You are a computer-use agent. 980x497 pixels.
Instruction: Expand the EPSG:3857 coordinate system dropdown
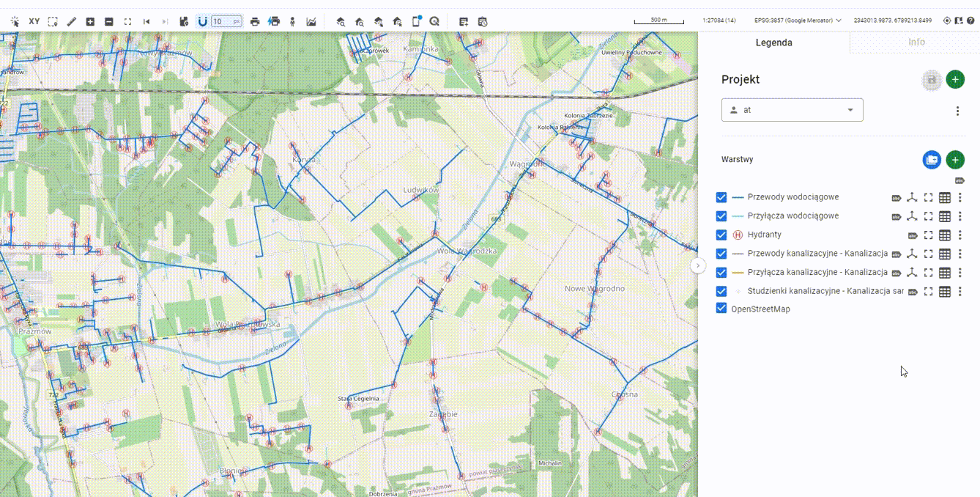point(798,21)
